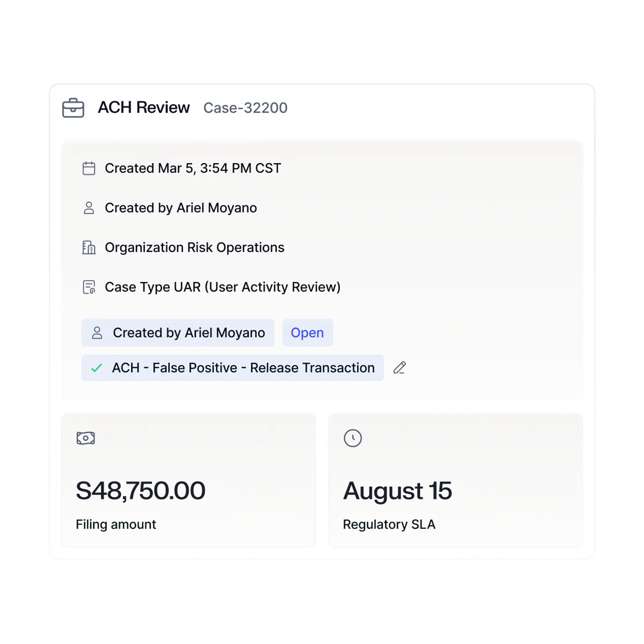Click the clock icon in Regulatory SLA card

[x=353, y=438]
